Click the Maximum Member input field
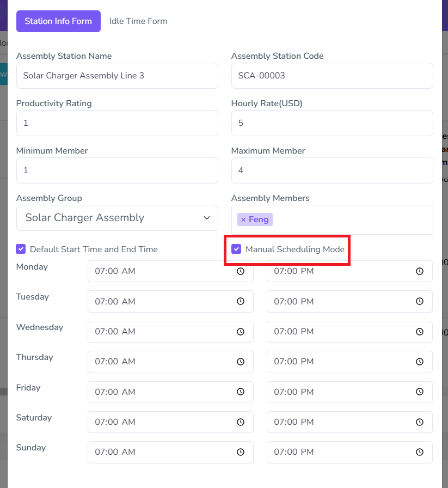The width and height of the screenshot is (448, 488). [x=332, y=170]
